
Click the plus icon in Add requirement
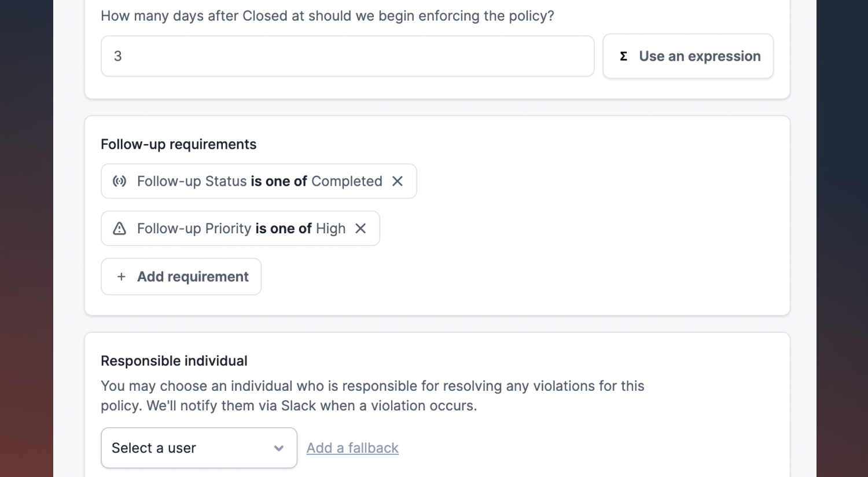[121, 277]
